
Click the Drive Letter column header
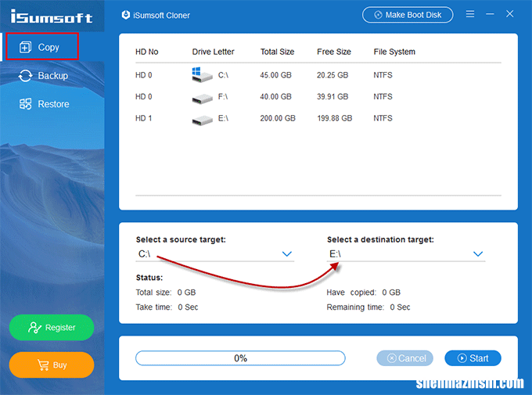[x=213, y=52]
